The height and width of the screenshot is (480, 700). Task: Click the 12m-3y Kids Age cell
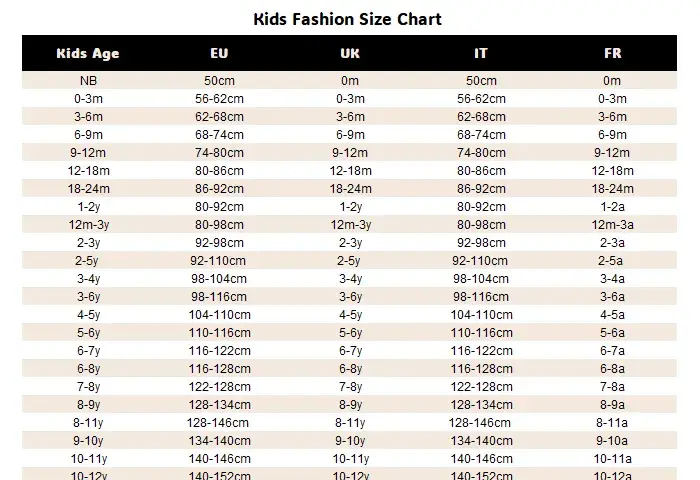88,225
